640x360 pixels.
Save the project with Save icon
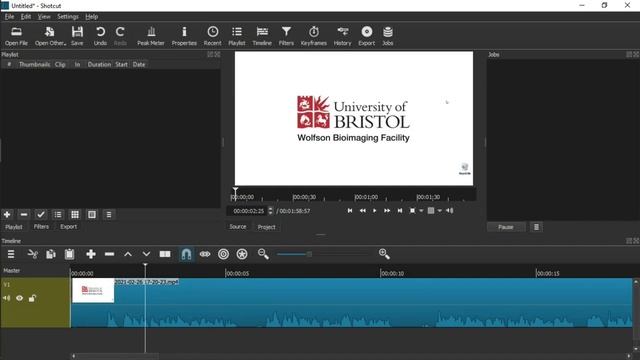tap(77, 36)
